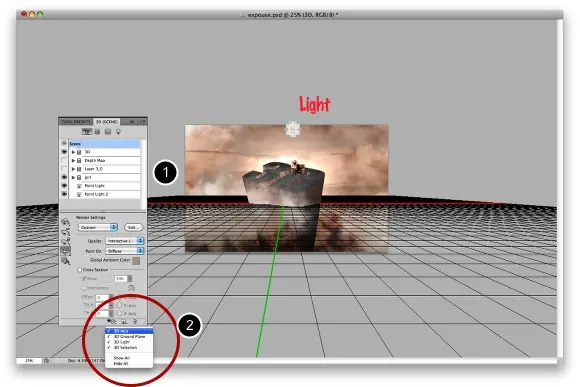The width and height of the screenshot is (580, 387).
Task: Click the toggle 3D extras eye icon
Action: [x=112, y=322]
